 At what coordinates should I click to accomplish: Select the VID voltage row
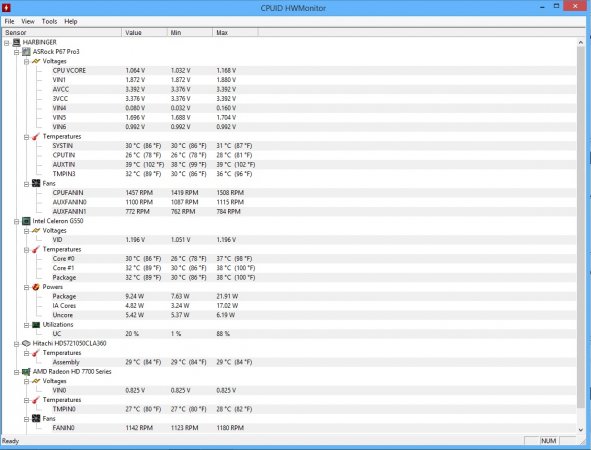(x=289, y=240)
